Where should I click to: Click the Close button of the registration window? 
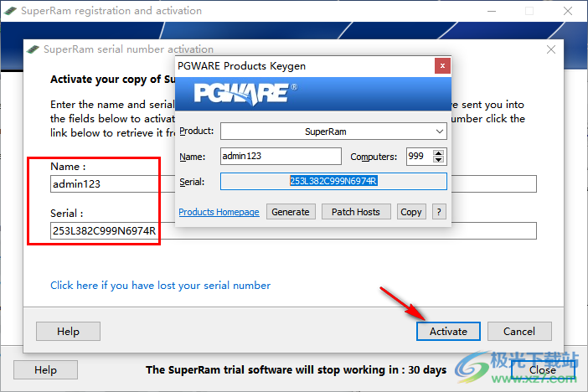(x=543, y=370)
